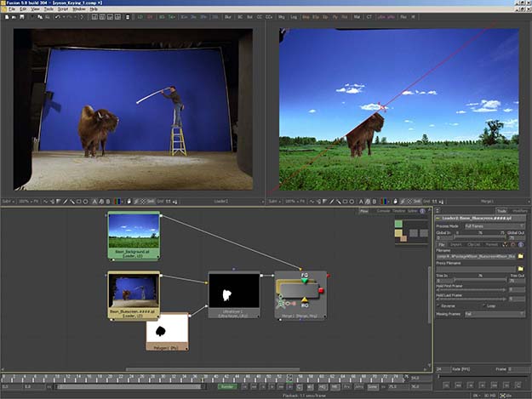Open the Missing Frames dropdown

pyautogui.click(x=494, y=313)
